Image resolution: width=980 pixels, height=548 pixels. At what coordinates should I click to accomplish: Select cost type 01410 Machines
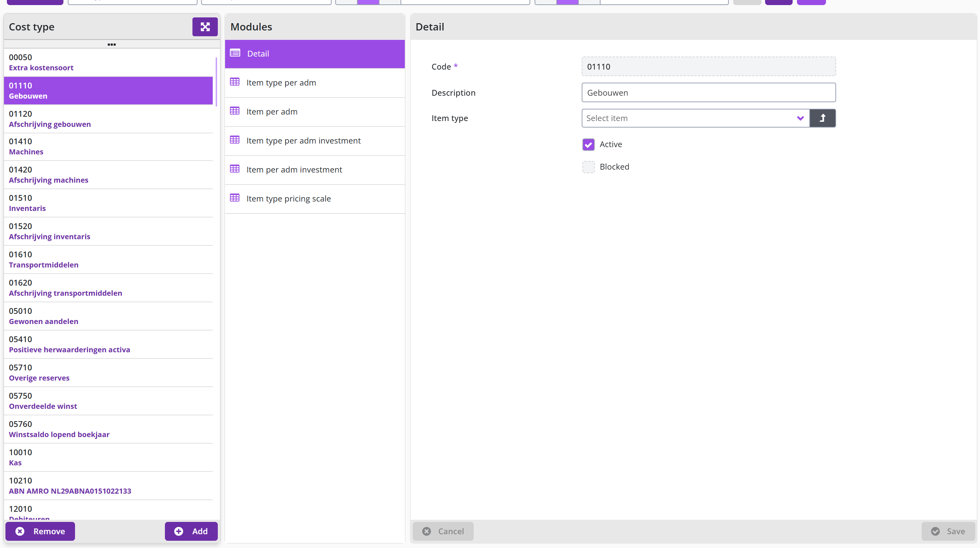[108, 146]
